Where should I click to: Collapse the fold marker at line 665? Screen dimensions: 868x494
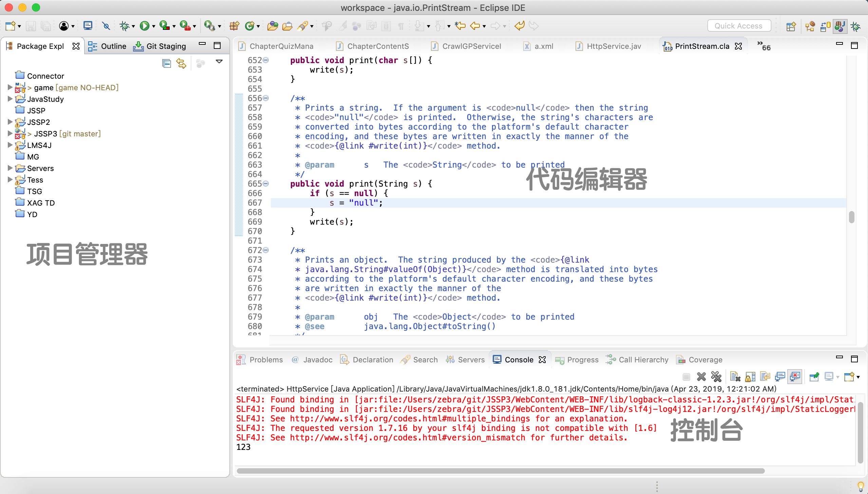(266, 184)
